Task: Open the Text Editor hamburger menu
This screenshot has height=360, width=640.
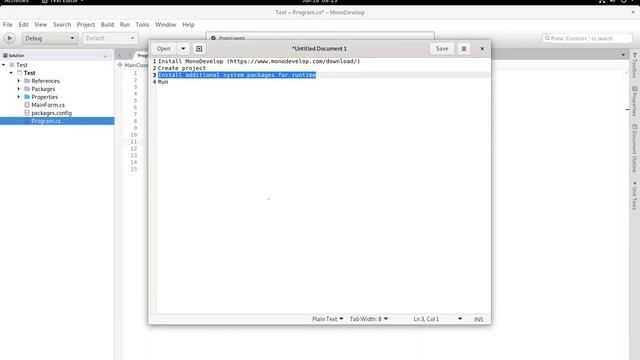Action: tap(464, 49)
